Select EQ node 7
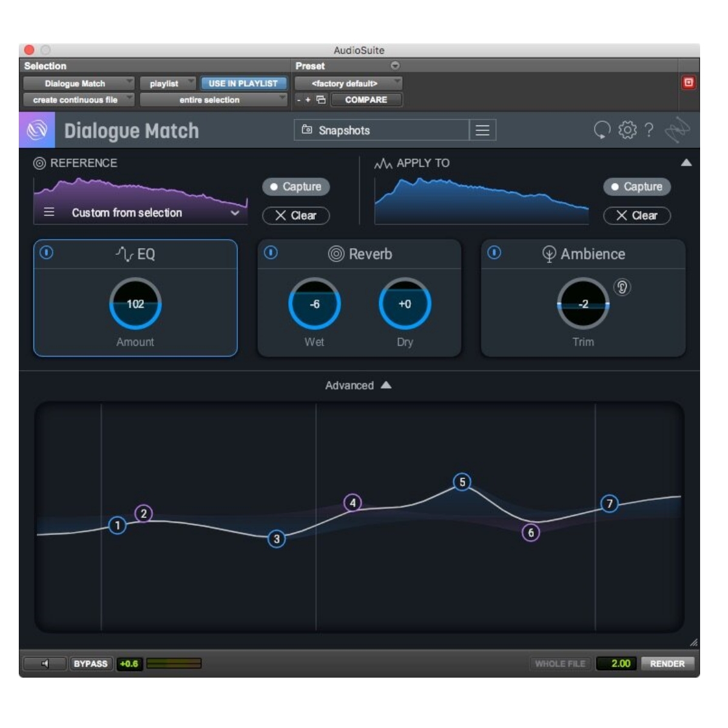 (x=610, y=504)
